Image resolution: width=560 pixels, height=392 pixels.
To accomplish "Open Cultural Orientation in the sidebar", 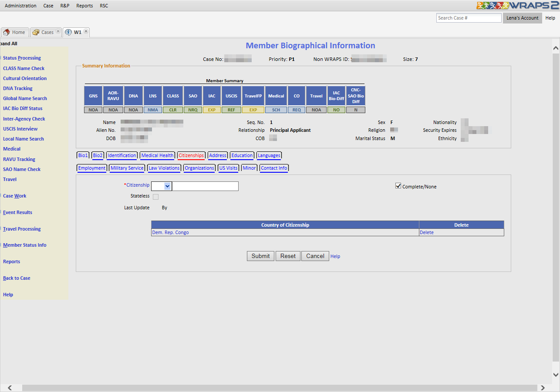I will point(25,78).
